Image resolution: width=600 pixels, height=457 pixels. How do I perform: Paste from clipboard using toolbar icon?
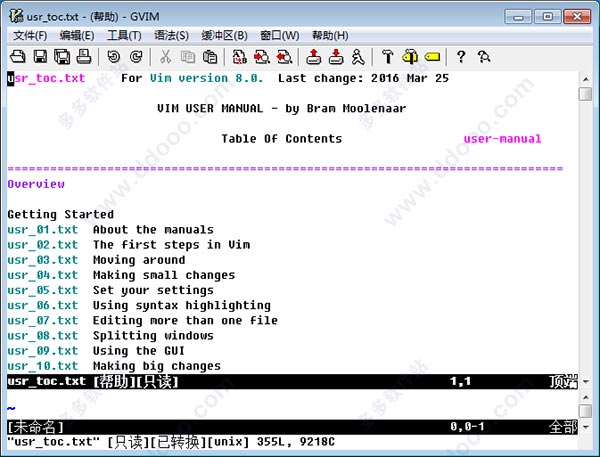coord(210,57)
